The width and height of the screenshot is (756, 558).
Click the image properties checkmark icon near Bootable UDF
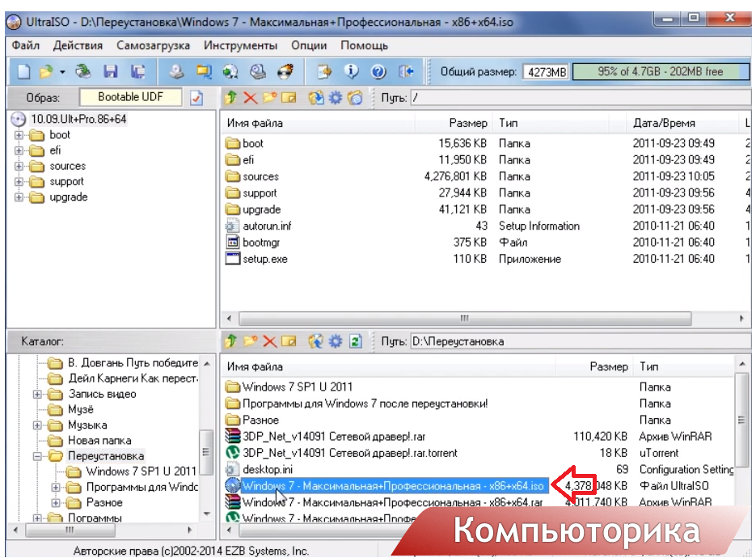(196, 98)
